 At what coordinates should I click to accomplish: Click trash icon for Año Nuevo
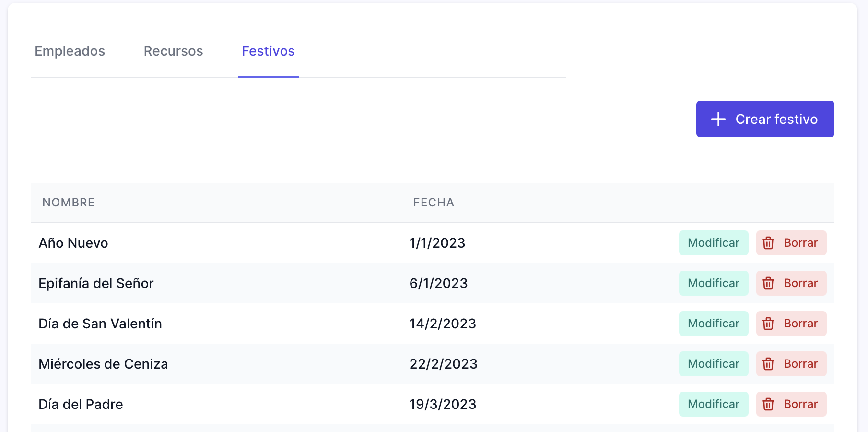click(768, 243)
